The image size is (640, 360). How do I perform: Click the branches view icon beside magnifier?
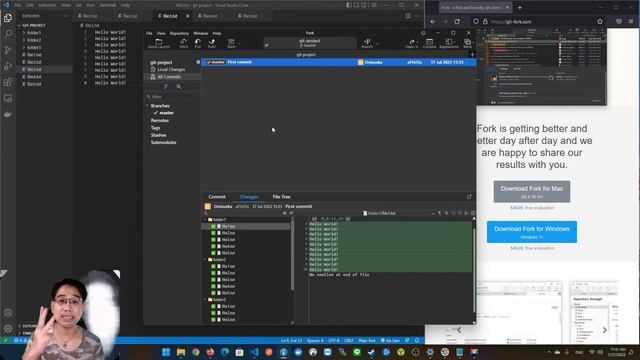(165, 87)
